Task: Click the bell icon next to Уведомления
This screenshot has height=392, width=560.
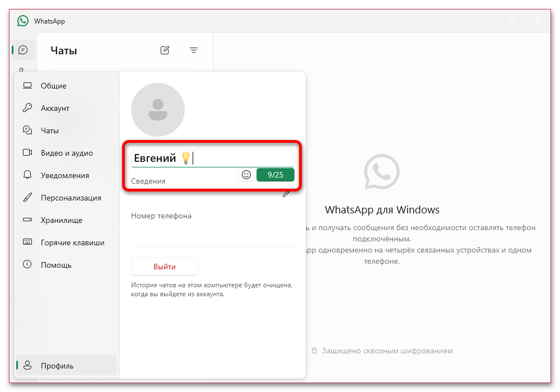Action: pos(27,175)
